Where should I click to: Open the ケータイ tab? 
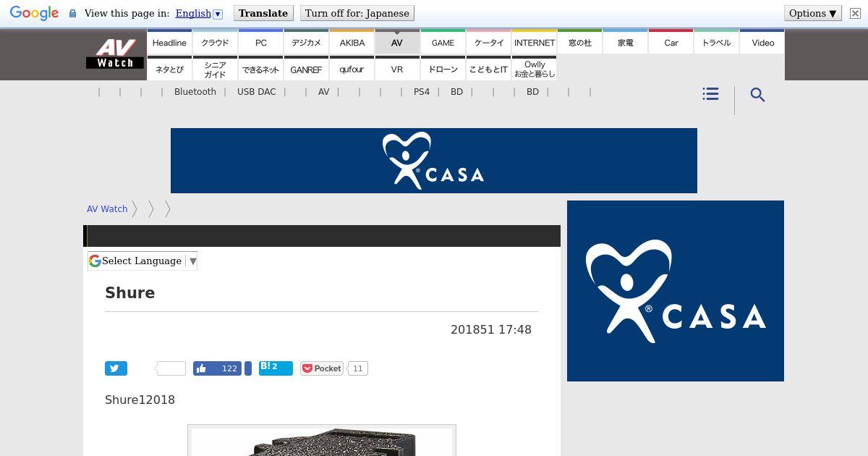coord(488,42)
